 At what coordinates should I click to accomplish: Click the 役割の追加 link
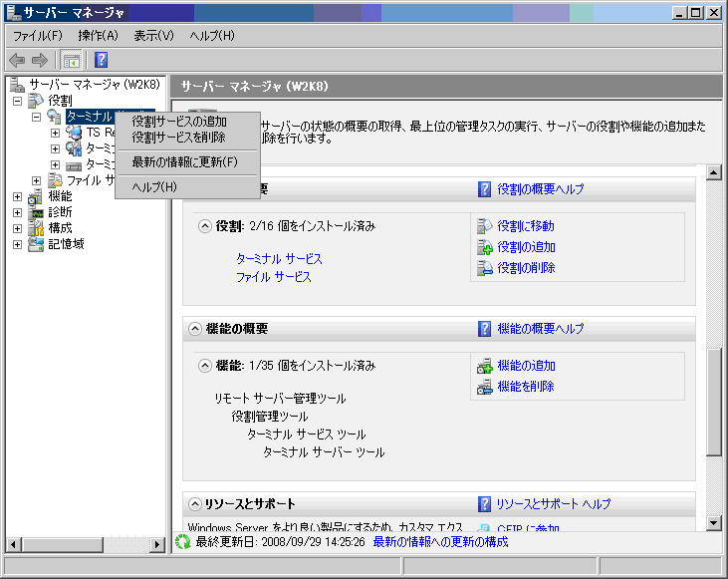point(526,247)
